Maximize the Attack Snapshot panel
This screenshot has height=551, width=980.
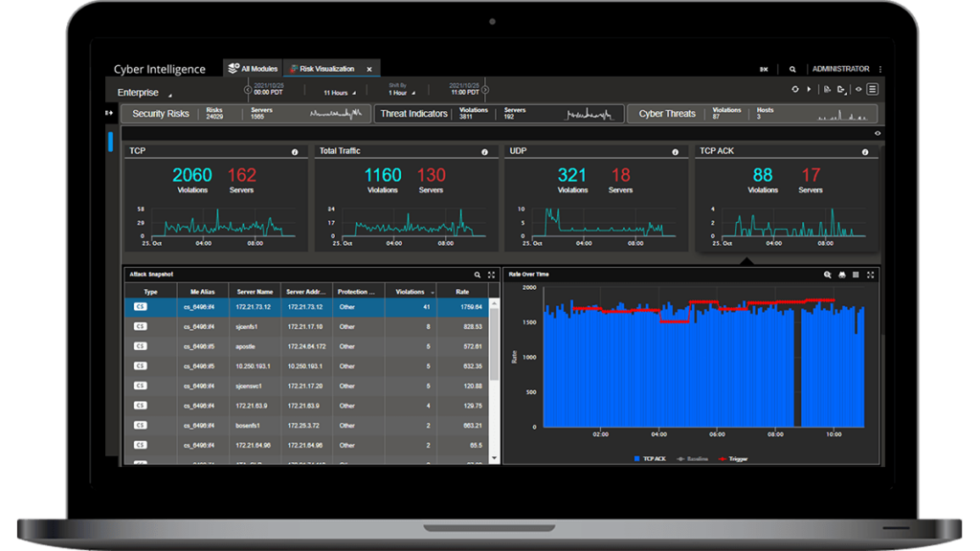point(491,275)
